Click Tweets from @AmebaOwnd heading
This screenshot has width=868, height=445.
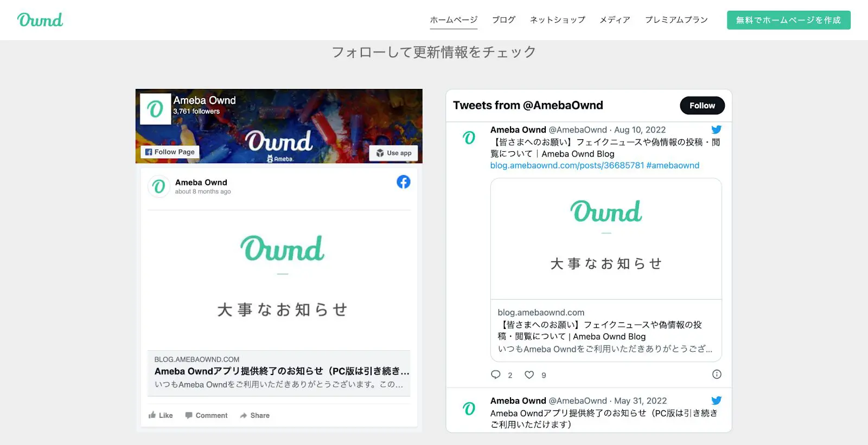coord(528,106)
